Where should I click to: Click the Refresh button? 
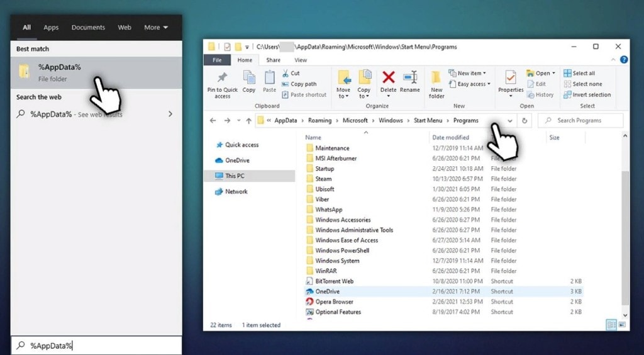coord(525,121)
